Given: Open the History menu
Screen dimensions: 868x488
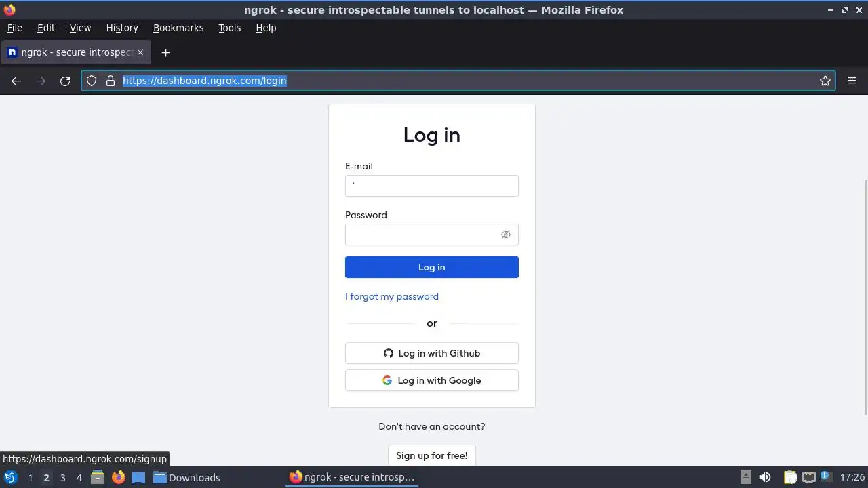Looking at the screenshot, I should pos(122,28).
